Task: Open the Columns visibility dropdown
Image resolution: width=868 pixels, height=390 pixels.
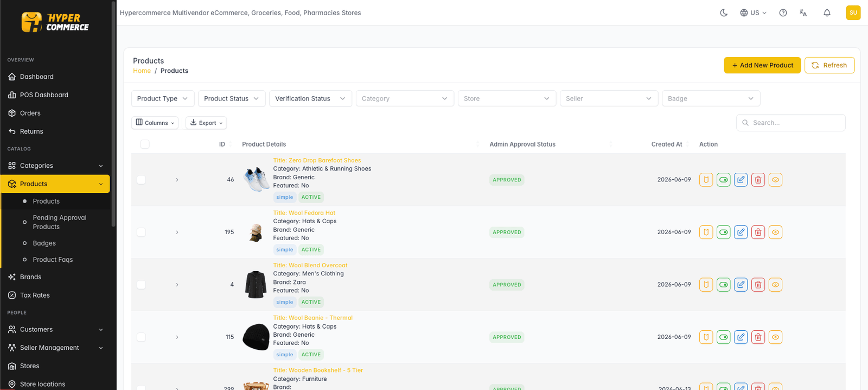Action: pos(155,123)
